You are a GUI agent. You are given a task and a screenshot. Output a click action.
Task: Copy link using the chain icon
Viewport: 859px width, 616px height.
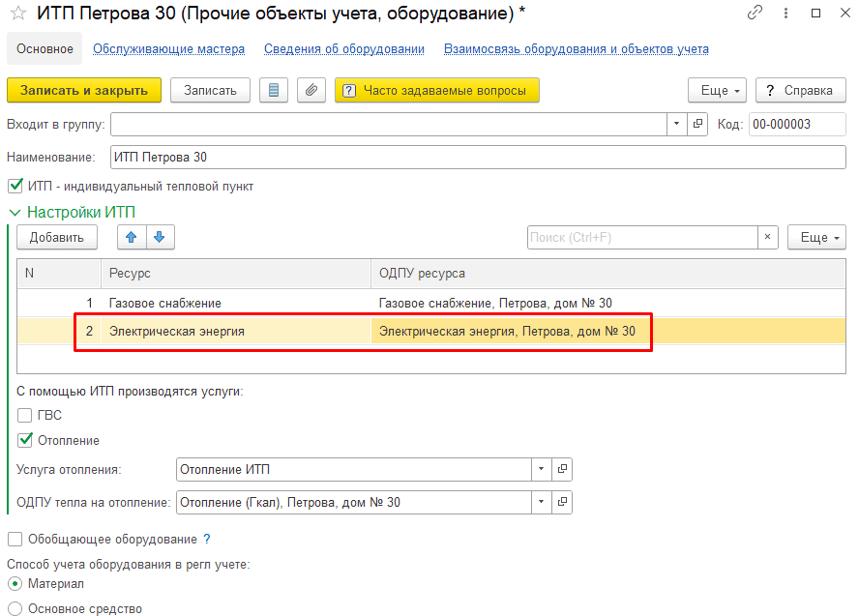(755, 13)
